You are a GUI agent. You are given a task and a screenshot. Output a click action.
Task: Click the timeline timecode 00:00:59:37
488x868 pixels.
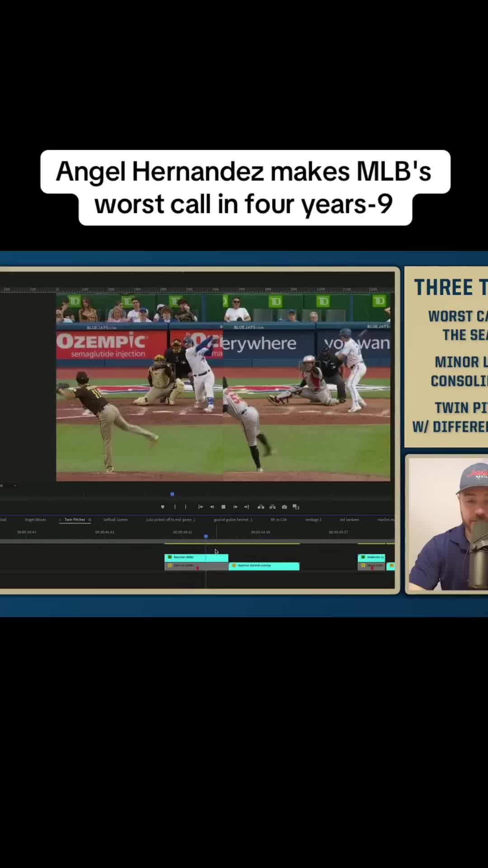[x=338, y=532]
